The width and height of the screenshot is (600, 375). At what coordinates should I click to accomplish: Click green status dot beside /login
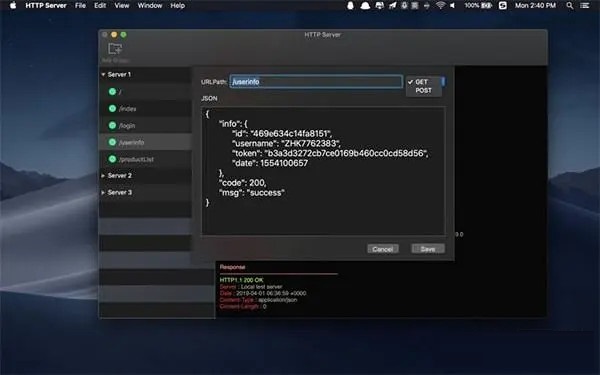coord(112,125)
